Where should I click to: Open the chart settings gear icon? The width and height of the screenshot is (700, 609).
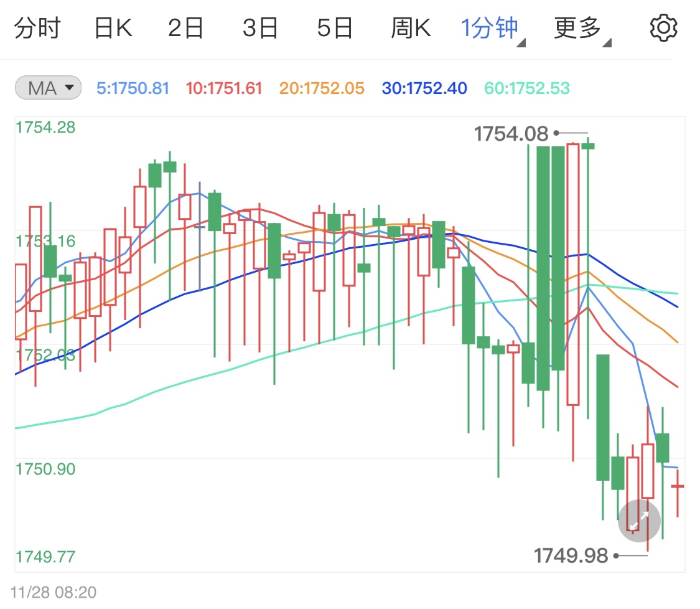pos(663,27)
